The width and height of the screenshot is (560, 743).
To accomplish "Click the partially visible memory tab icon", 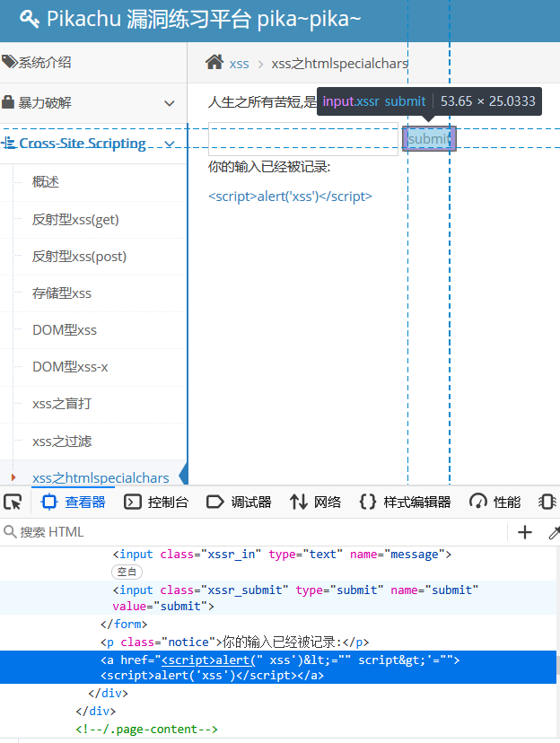I will click(548, 502).
